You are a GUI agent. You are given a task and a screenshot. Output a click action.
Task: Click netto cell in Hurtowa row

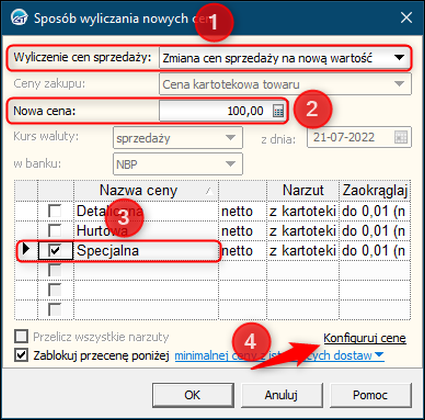[x=242, y=231]
